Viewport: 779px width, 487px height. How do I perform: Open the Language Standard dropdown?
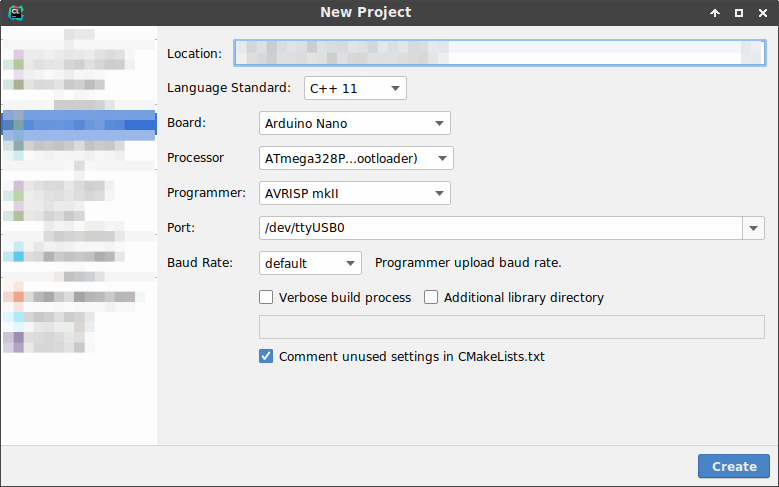355,88
